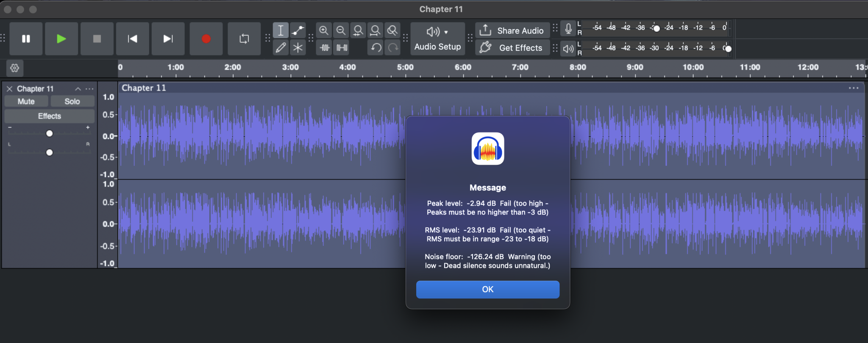Viewport: 868px width, 343px height.
Task: Toggle Solo on Chapter 11 track
Action: (x=72, y=101)
